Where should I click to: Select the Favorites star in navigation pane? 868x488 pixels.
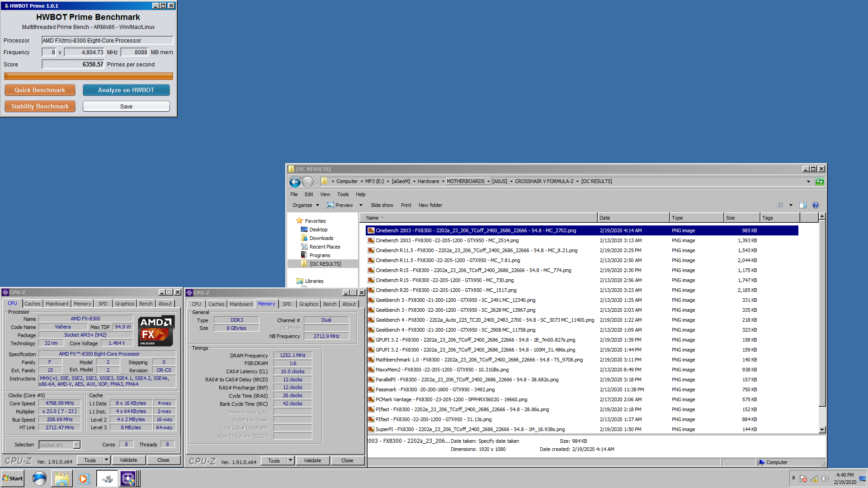(299, 221)
